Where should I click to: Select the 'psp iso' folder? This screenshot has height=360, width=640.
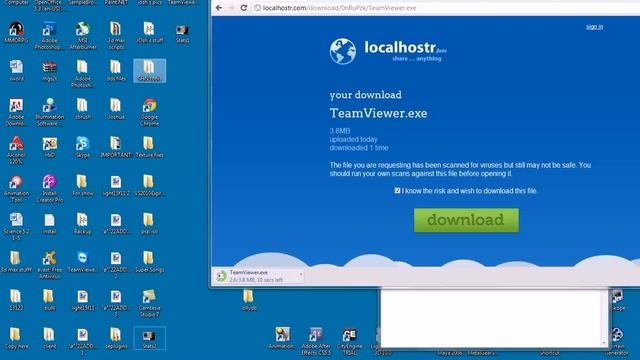pyautogui.click(x=149, y=224)
